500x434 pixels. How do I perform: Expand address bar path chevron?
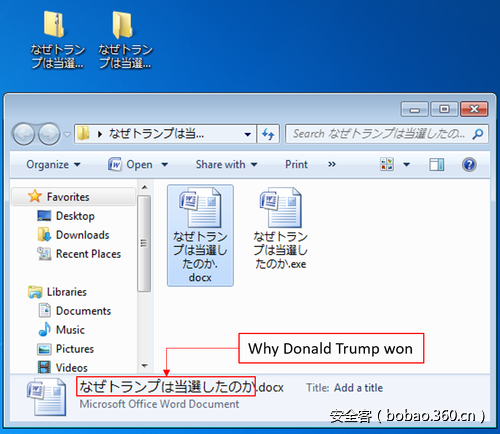pyautogui.click(x=100, y=134)
